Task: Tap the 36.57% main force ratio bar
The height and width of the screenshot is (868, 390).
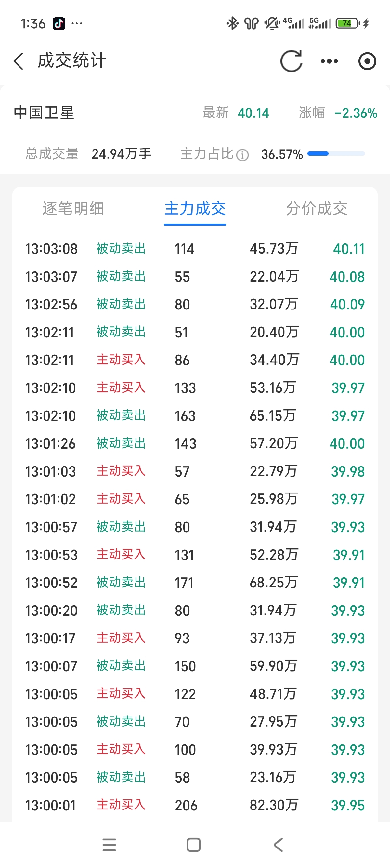Action: pyautogui.click(x=336, y=154)
